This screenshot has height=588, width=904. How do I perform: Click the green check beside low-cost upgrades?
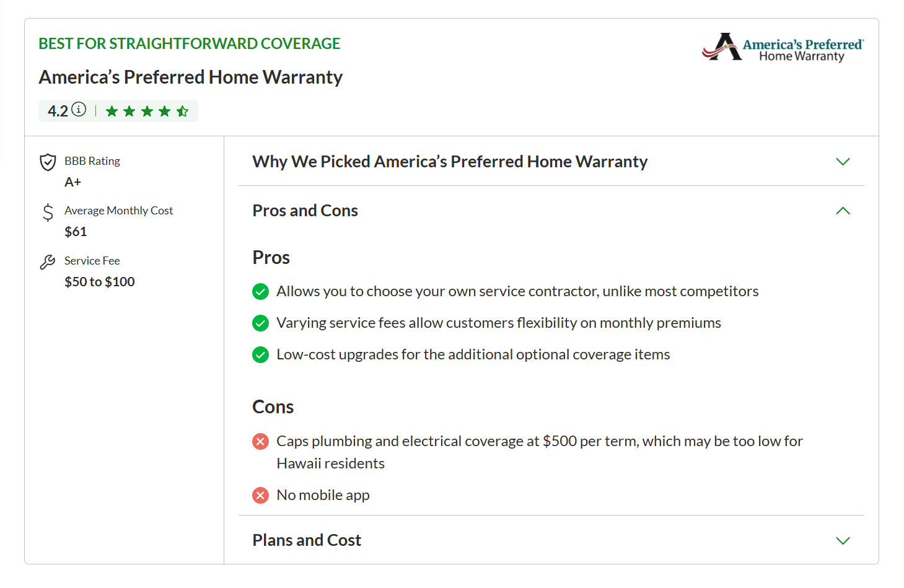[261, 354]
